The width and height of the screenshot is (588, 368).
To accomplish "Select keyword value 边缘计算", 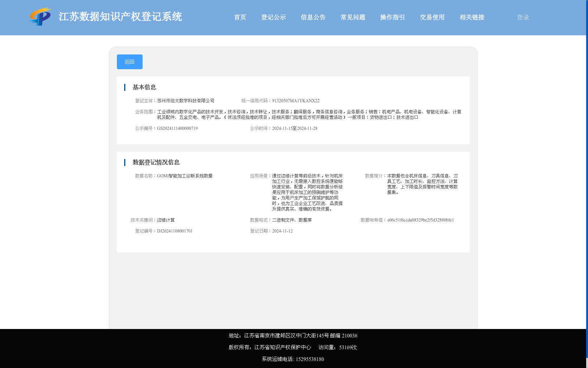I will click(166, 220).
